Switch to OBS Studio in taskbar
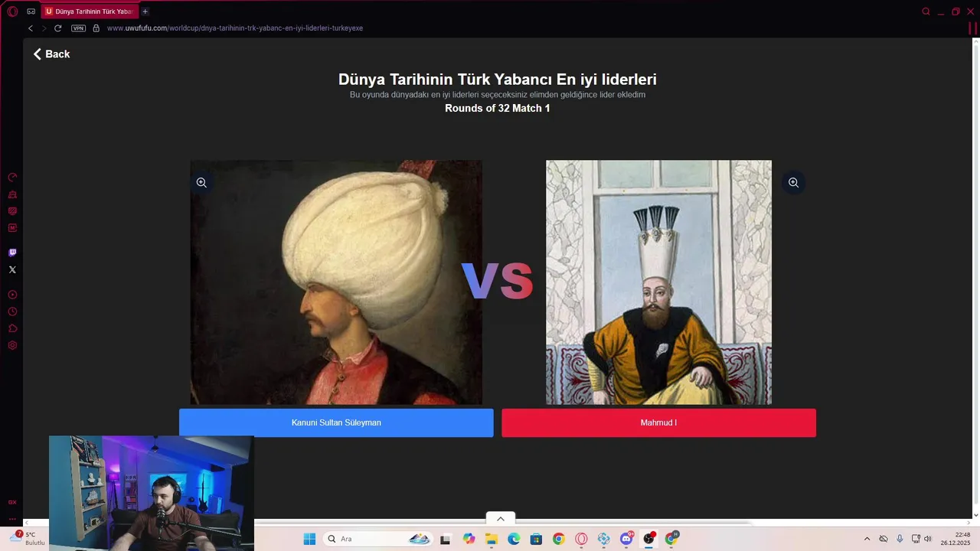This screenshot has height=551, width=980. (649, 539)
